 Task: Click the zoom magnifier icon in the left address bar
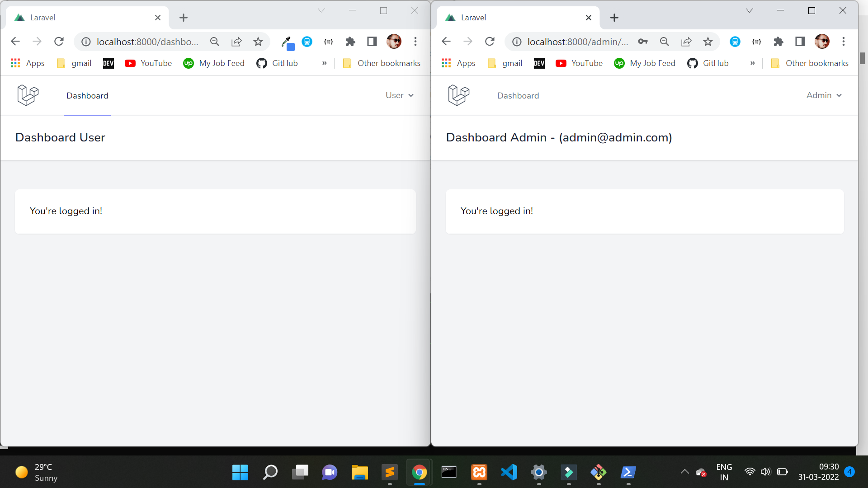tap(215, 42)
